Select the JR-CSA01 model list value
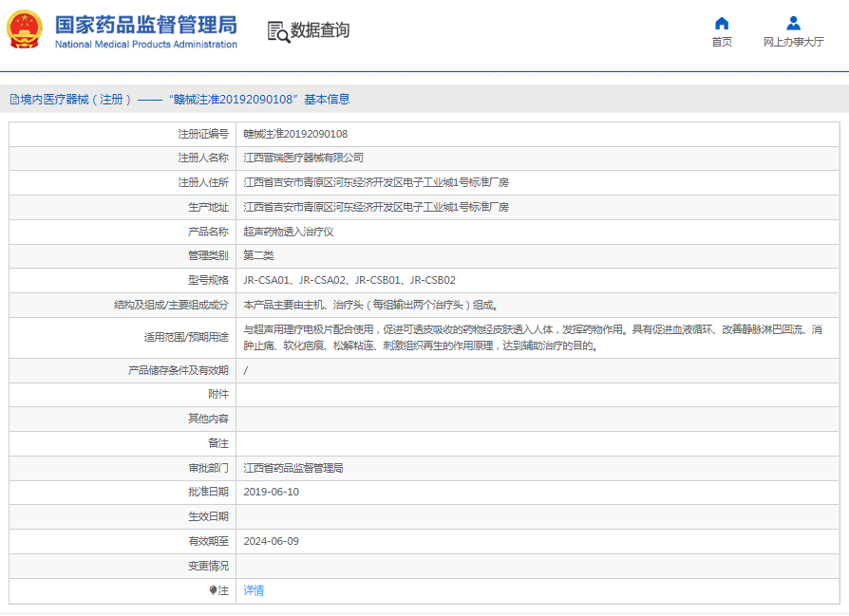Image resolution: width=849 pixels, height=616 pixels. (349, 280)
